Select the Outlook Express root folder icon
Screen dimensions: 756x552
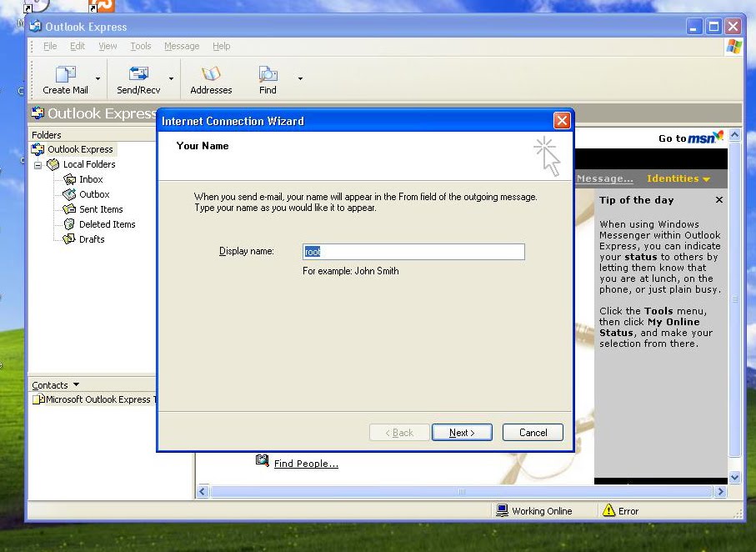[38, 149]
